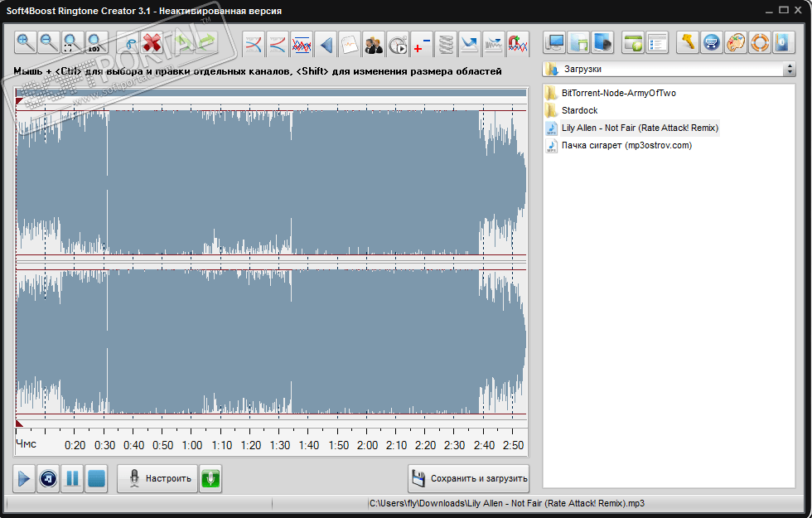812x518 pixels.
Task: Click the paint palette skin icon
Action: coord(736,42)
